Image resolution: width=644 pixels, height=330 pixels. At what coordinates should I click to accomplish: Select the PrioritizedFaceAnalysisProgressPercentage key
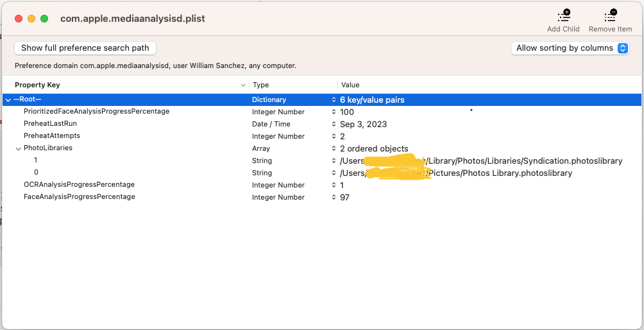(96, 112)
